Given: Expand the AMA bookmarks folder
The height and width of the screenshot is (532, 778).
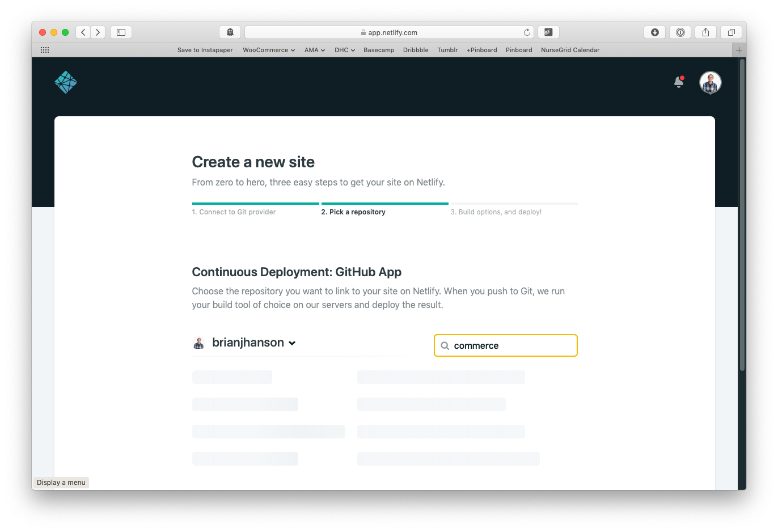Looking at the screenshot, I should tap(315, 50).
